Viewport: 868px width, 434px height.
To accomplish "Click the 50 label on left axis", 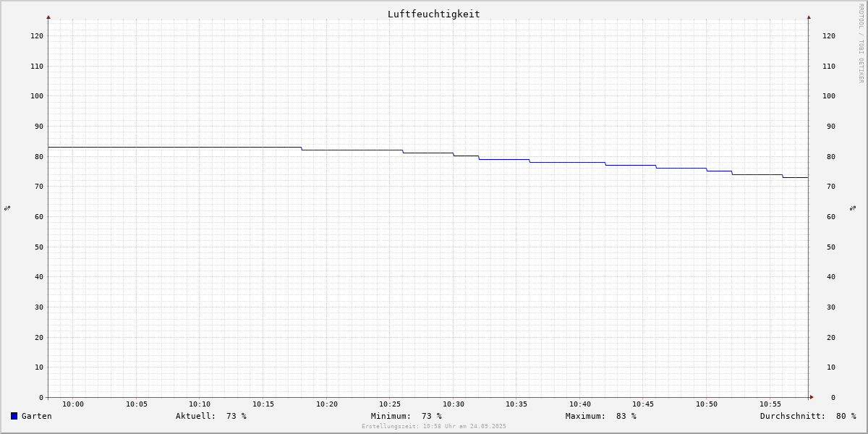I will pyautogui.click(x=39, y=247).
